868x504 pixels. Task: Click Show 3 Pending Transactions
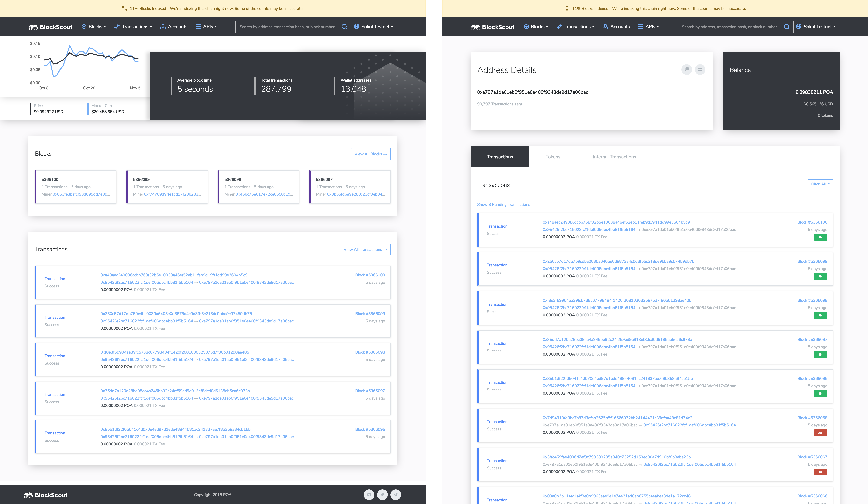[503, 204]
